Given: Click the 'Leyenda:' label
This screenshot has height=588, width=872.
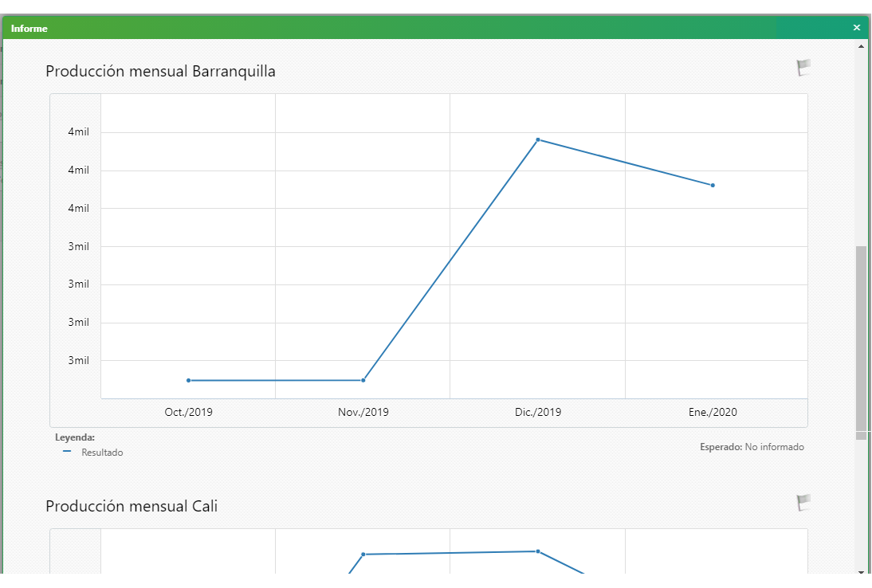Looking at the screenshot, I should tap(74, 437).
